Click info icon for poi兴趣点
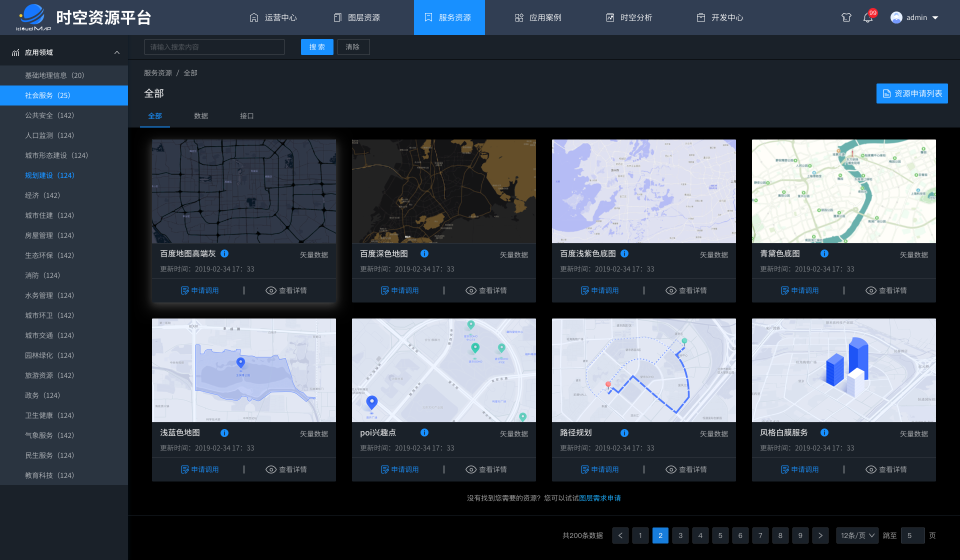This screenshot has height=560, width=960. click(424, 432)
